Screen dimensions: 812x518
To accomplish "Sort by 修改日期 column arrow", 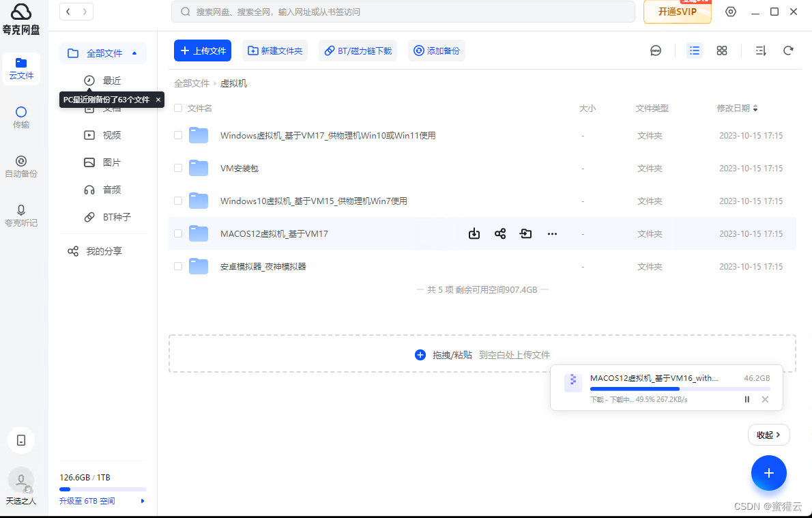I will click(x=755, y=108).
